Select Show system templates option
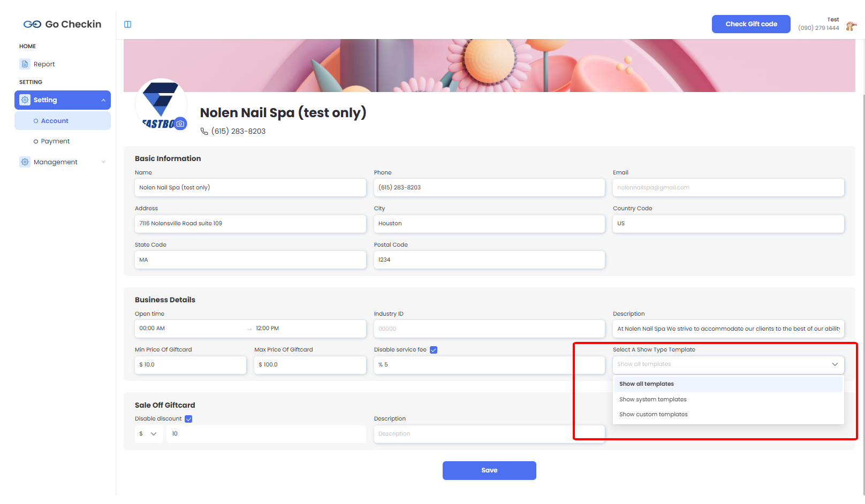Screen dimensions: 865x504 click(x=652, y=400)
